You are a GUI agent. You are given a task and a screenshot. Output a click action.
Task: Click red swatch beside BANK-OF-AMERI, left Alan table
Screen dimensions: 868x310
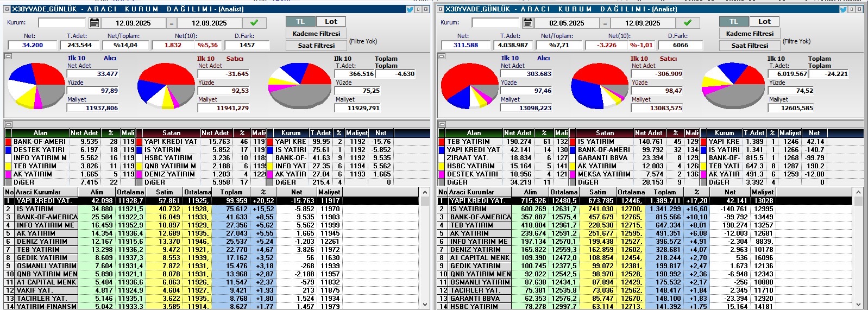pyautogui.click(x=8, y=142)
